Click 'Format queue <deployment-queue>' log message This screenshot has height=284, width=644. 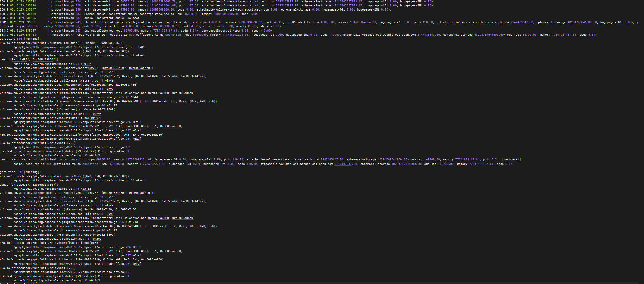(111, 14)
